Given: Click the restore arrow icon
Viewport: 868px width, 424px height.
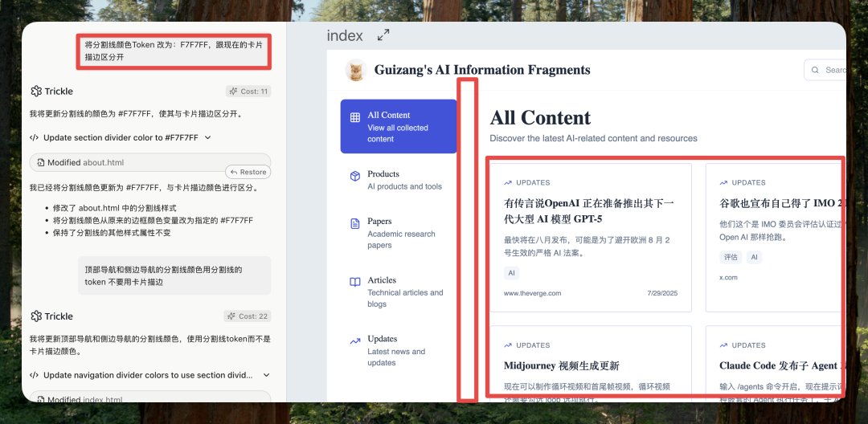Looking at the screenshot, I should click(234, 172).
